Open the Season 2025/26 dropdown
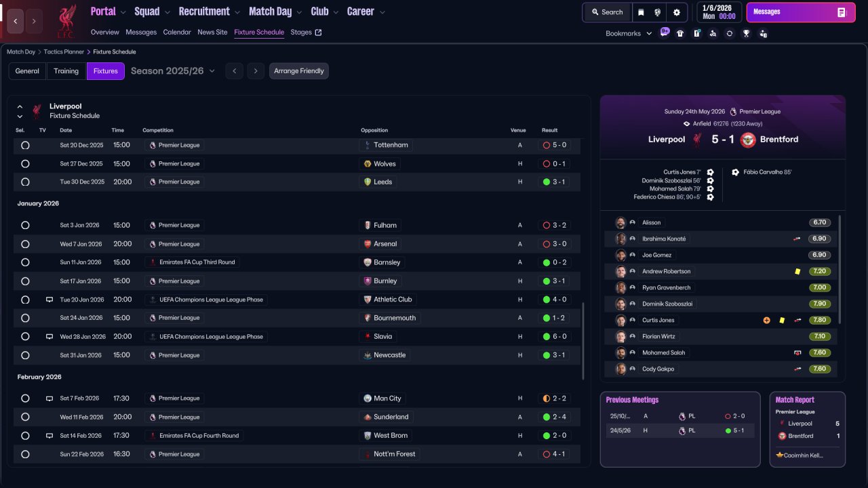 point(173,70)
